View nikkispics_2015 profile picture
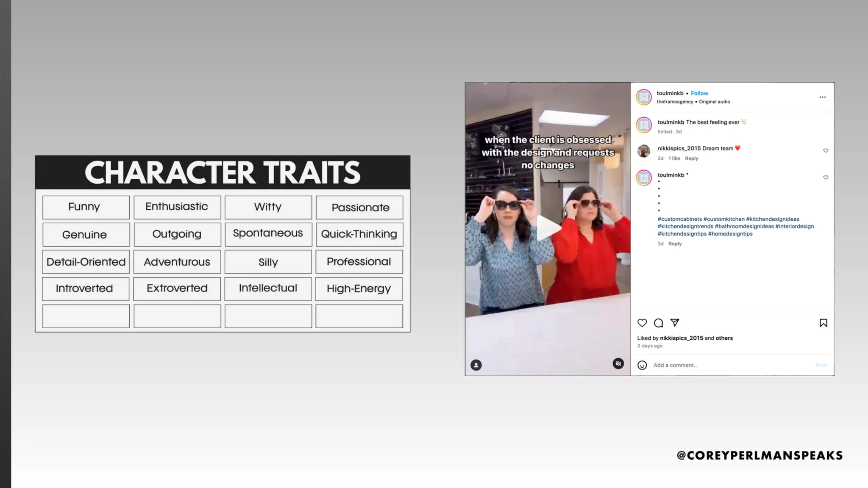The image size is (868, 488). coord(644,151)
